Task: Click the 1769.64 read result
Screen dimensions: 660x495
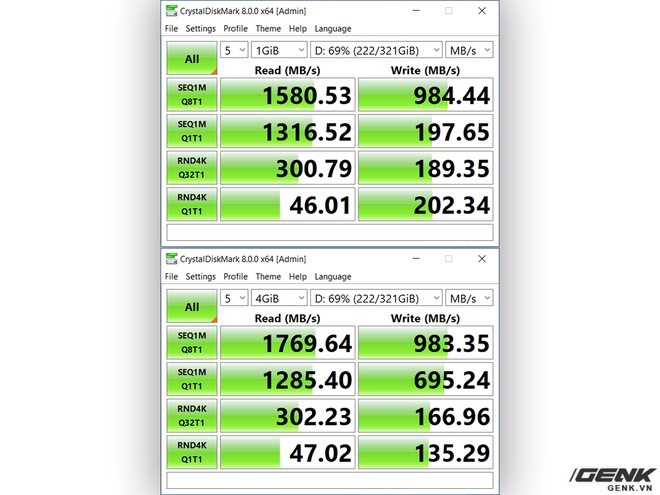Action: (288, 343)
